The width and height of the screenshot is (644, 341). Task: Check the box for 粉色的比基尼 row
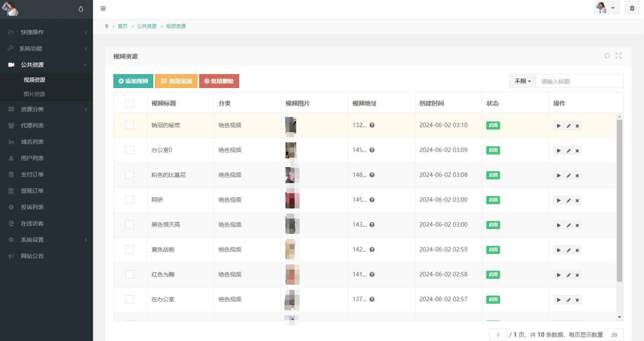(129, 175)
